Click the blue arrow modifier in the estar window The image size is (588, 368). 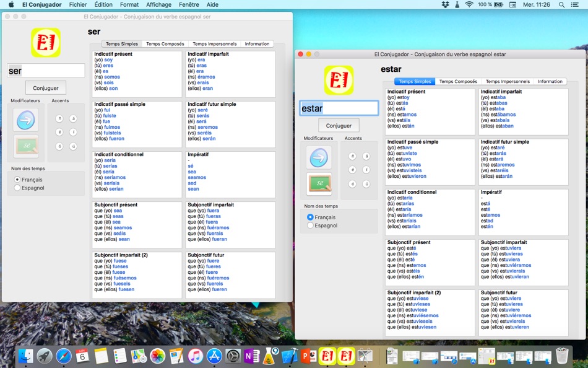point(319,158)
